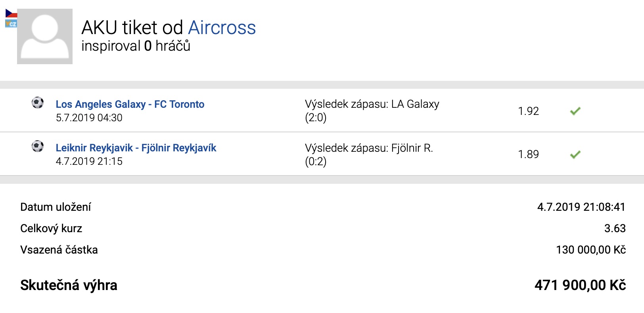The width and height of the screenshot is (644, 313).
Task: Click the LA Galaxy (2:0) result text
Action: pos(372,111)
